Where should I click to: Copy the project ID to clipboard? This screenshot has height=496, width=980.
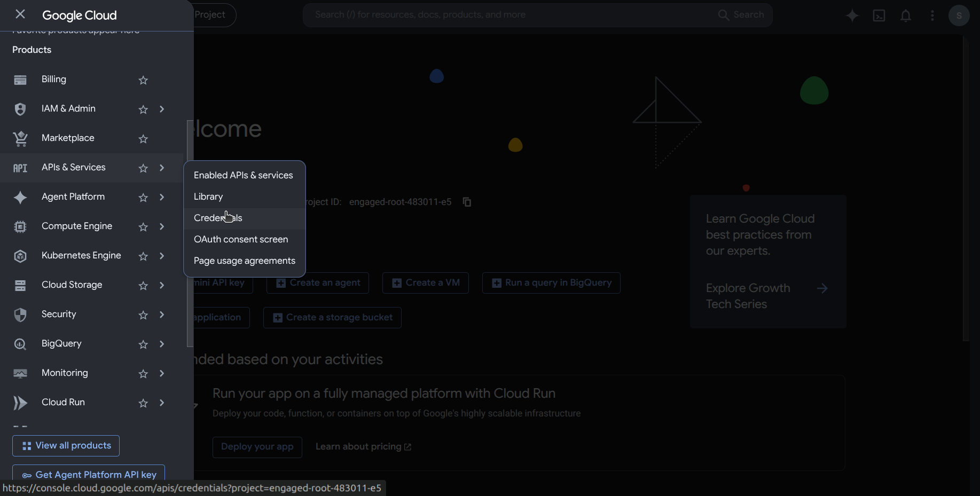click(467, 202)
